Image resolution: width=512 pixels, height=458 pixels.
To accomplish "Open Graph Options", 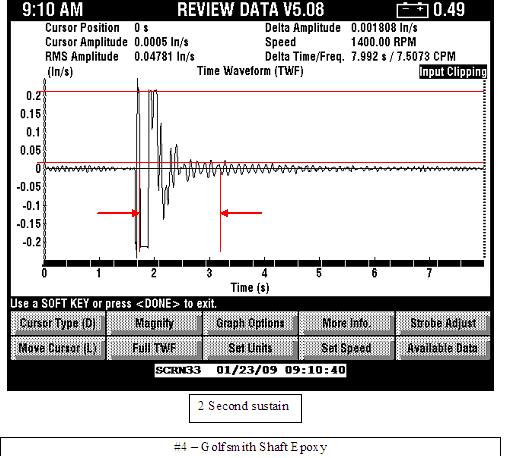I will 250,323.
